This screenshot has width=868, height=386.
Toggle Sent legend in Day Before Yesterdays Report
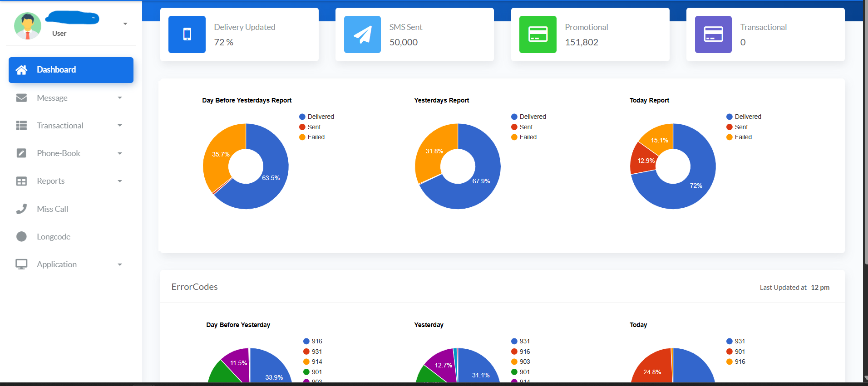(310, 127)
